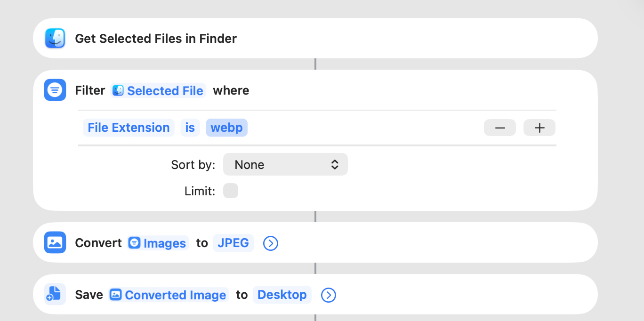Click the Filter action icon
Viewport: 644px width, 321px height.
55,90
